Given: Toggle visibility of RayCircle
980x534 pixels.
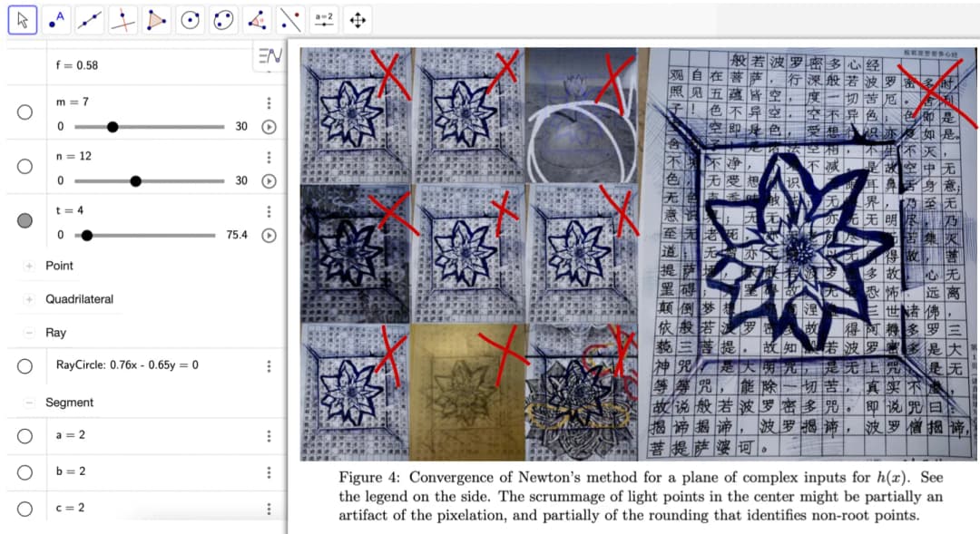Looking at the screenshot, I should (x=25, y=366).
